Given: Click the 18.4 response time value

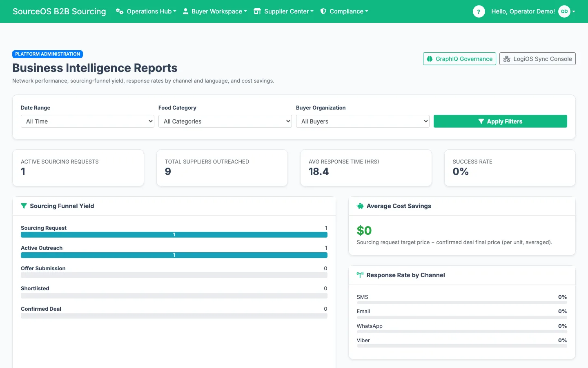Looking at the screenshot, I should [318, 172].
